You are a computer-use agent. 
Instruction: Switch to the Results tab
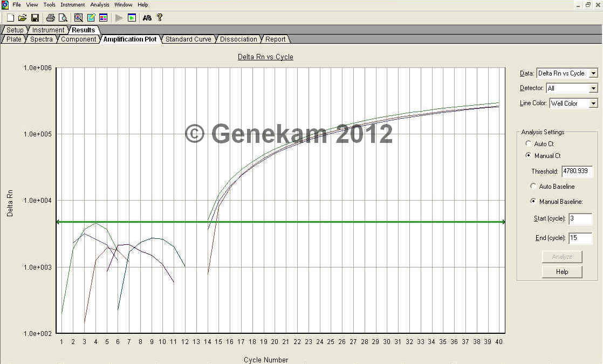[x=84, y=30]
